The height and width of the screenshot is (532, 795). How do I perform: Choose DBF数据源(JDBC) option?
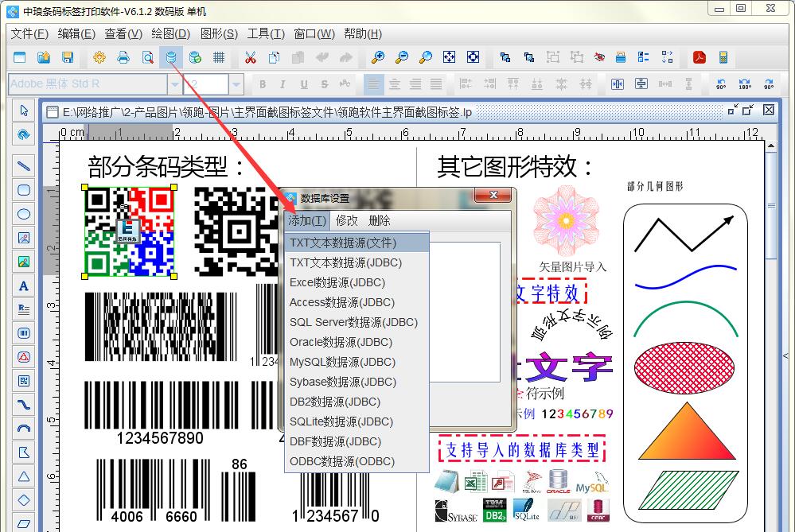click(x=357, y=441)
